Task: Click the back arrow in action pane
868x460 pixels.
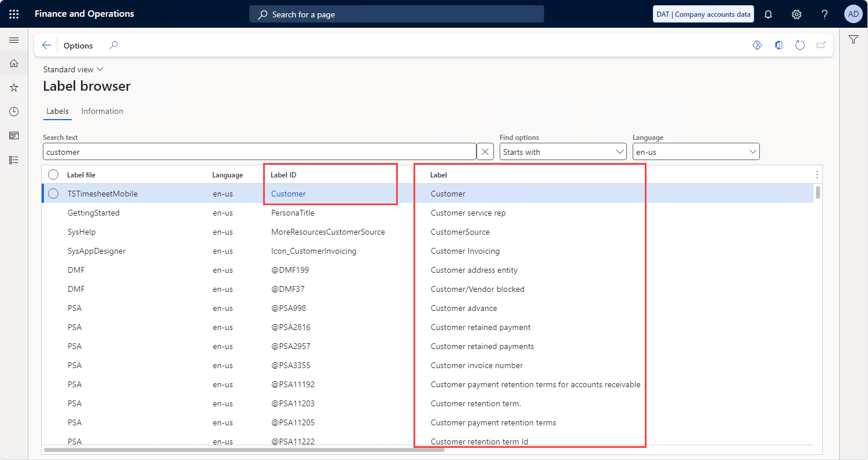Action: (47, 46)
